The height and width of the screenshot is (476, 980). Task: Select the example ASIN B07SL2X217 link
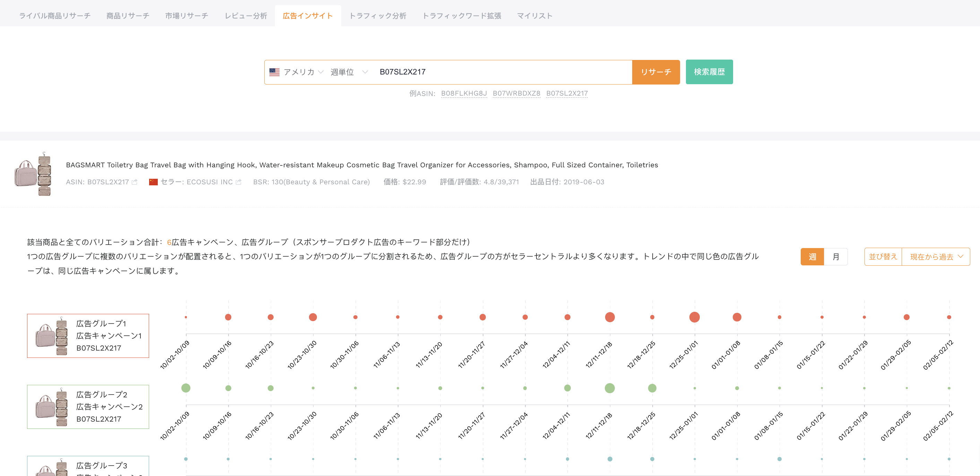[567, 94]
